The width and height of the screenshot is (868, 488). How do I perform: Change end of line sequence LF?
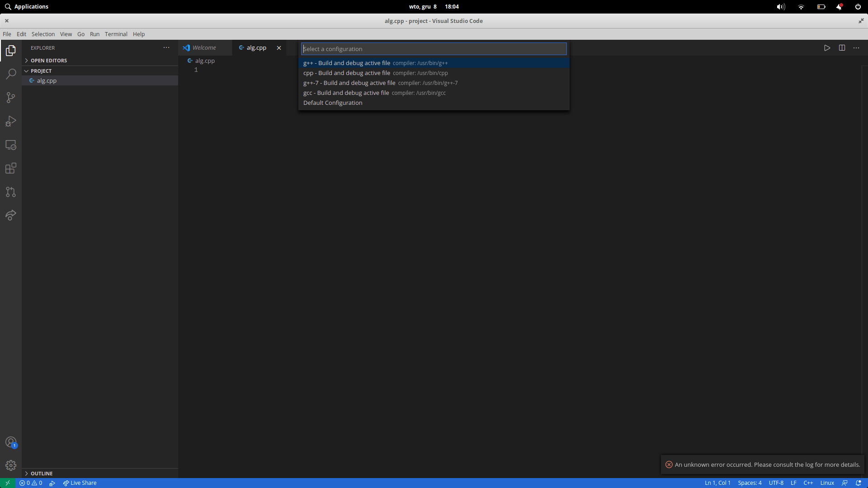pos(793,483)
